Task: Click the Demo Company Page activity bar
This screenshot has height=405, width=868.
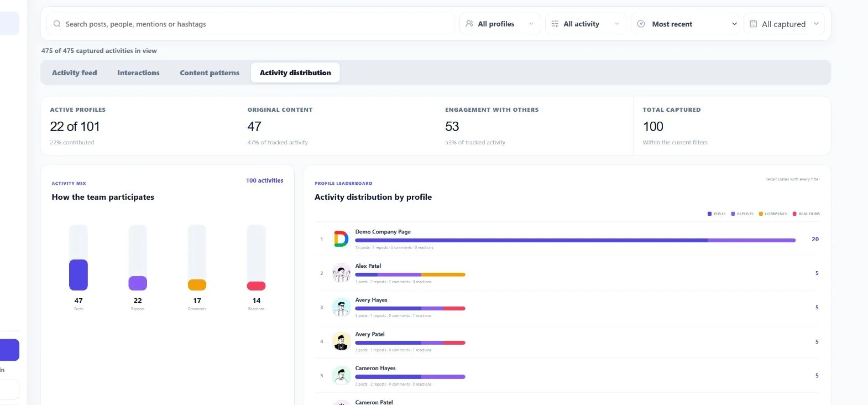Action: point(575,241)
